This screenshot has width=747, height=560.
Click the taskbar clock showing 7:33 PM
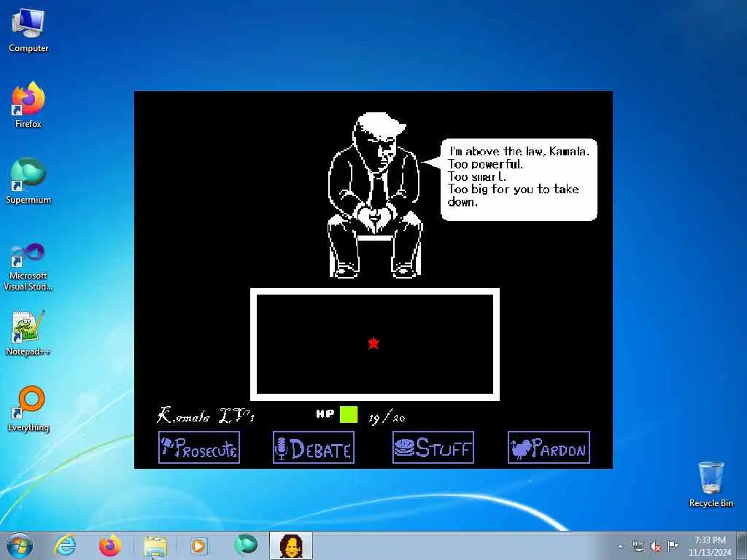[710, 545]
